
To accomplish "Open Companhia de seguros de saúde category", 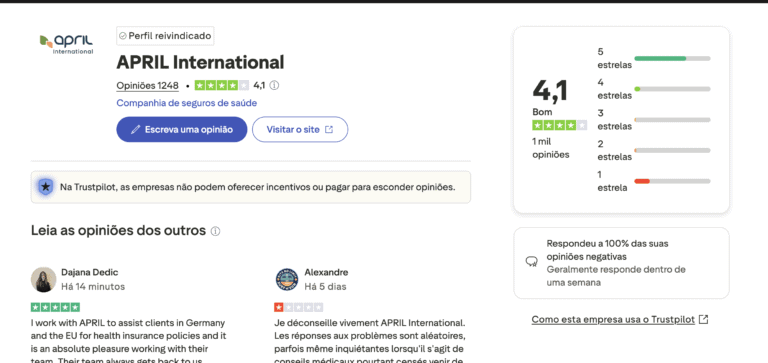I will pos(187,103).
